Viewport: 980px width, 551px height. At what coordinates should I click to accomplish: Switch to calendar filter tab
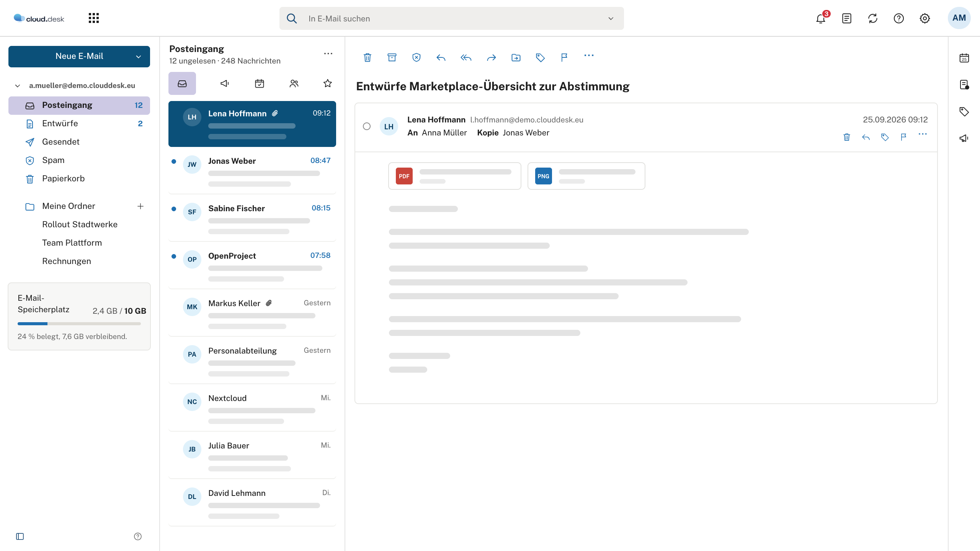(x=260, y=83)
